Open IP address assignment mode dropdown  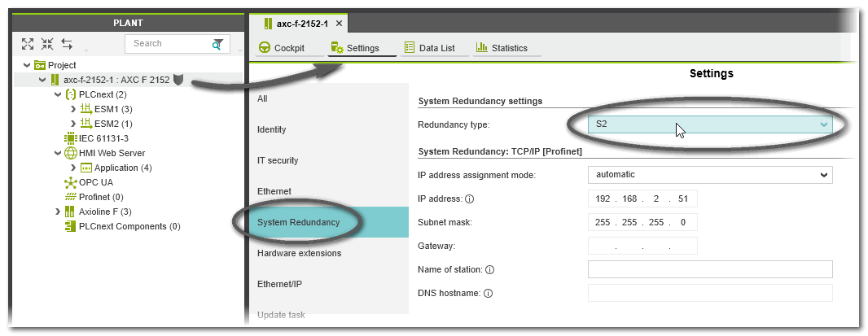click(x=824, y=174)
